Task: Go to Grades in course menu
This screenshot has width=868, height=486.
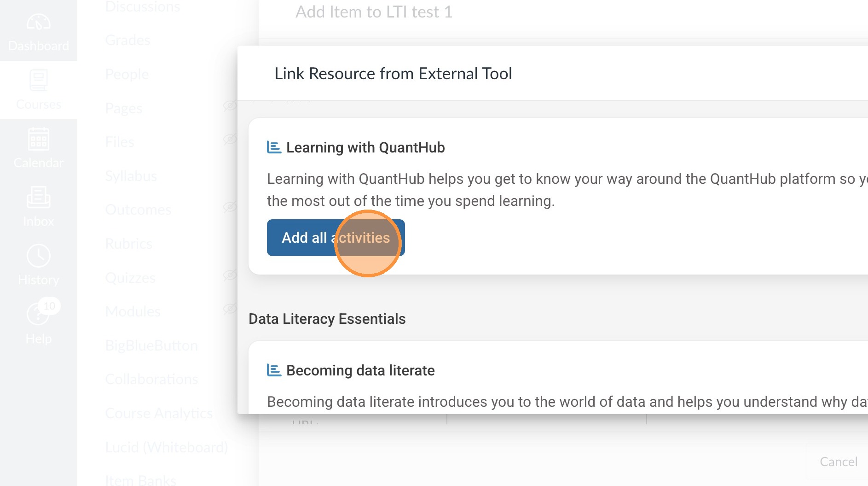Action: click(127, 41)
